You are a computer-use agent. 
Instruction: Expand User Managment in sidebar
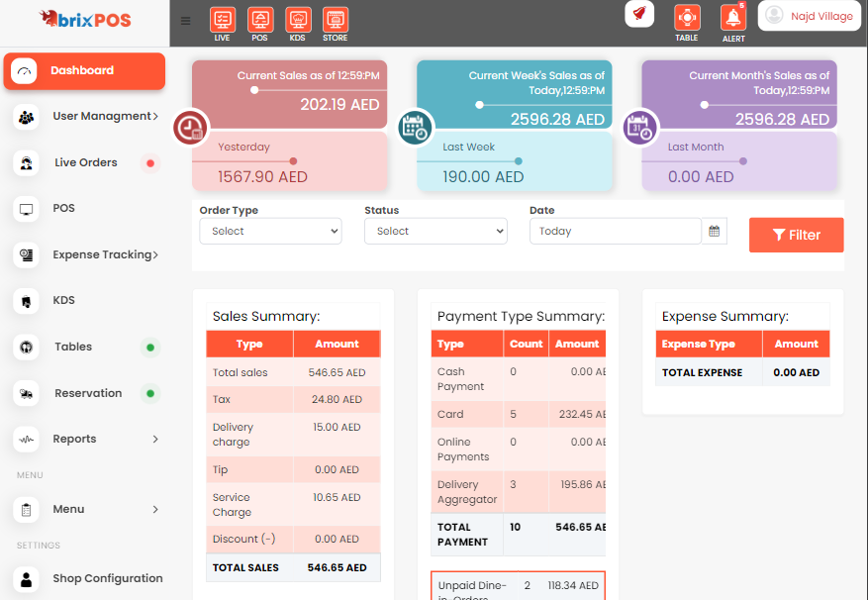tap(87, 116)
